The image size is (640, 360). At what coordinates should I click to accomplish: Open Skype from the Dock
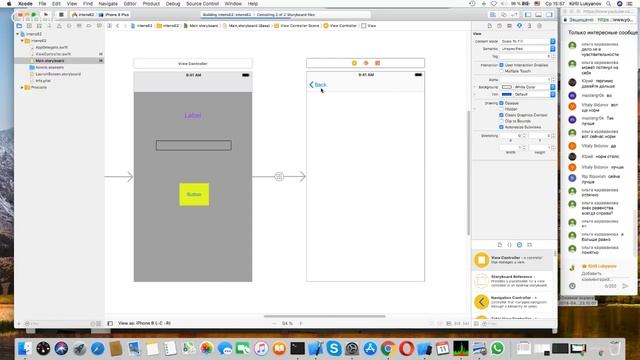click(333, 349)
